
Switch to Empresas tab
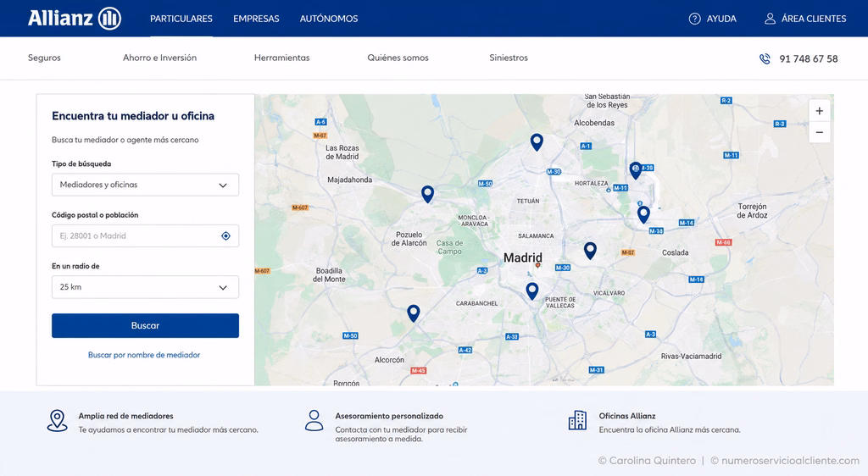256,19
